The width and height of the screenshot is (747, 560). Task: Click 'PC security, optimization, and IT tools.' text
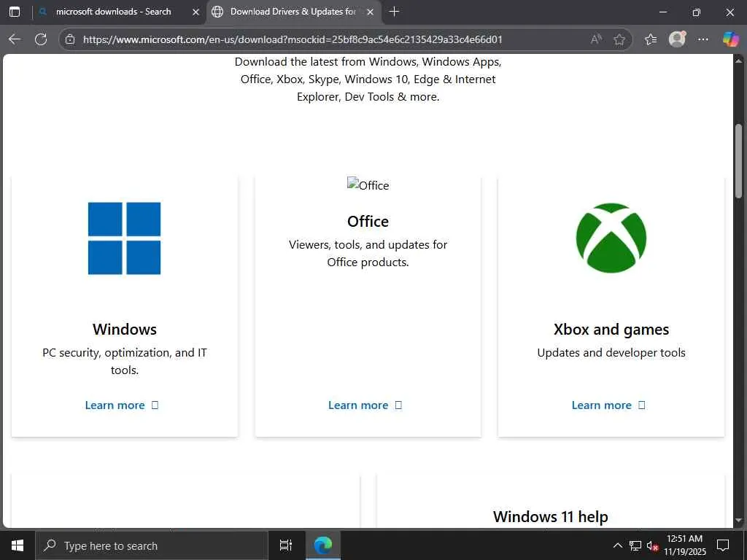[x=124, y=361]
